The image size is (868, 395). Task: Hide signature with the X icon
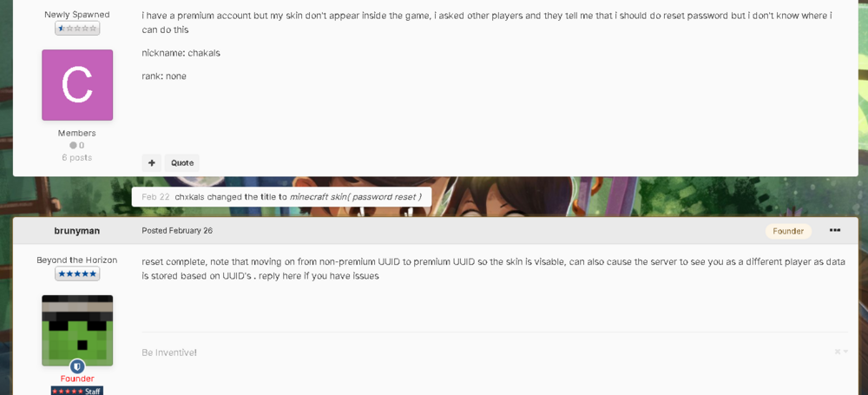click(x=838, y=352)
